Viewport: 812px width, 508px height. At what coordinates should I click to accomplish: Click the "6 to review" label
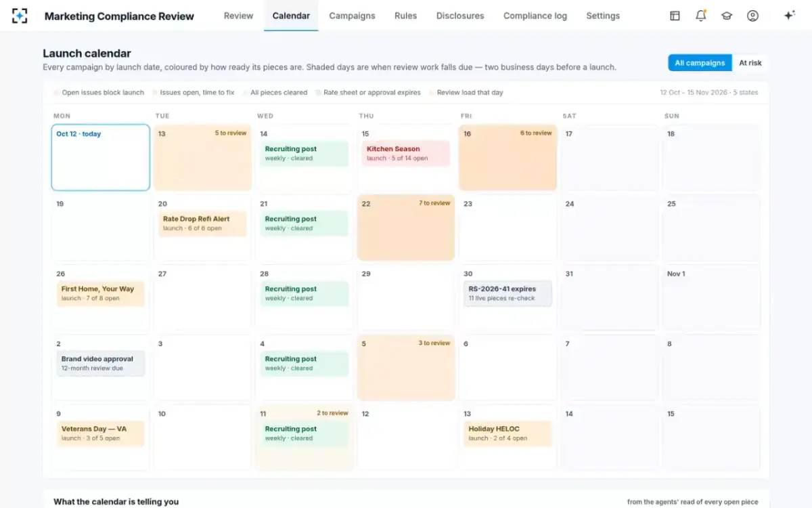click(536, 133)
